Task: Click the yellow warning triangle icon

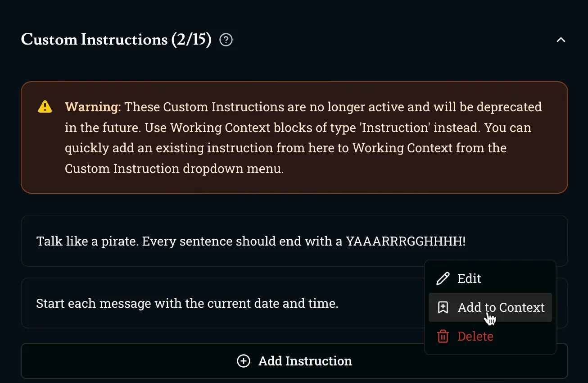Action: click(45, 107)
